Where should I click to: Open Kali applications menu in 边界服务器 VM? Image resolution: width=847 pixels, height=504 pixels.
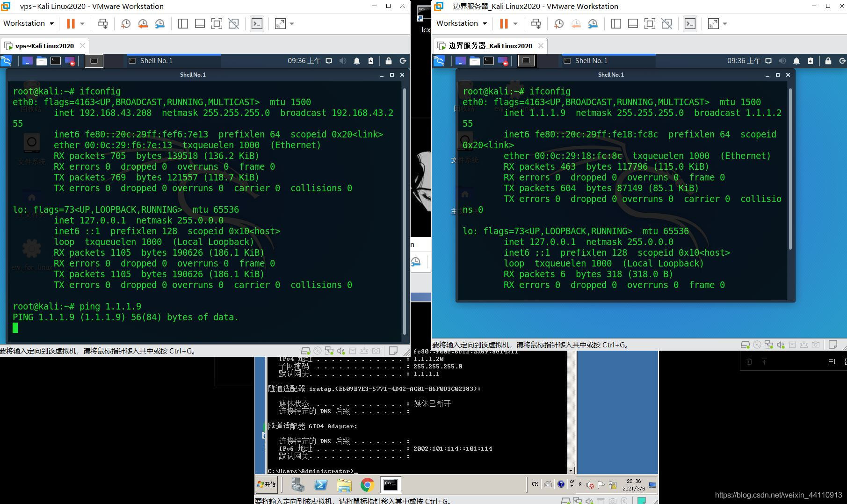point(439,61)
